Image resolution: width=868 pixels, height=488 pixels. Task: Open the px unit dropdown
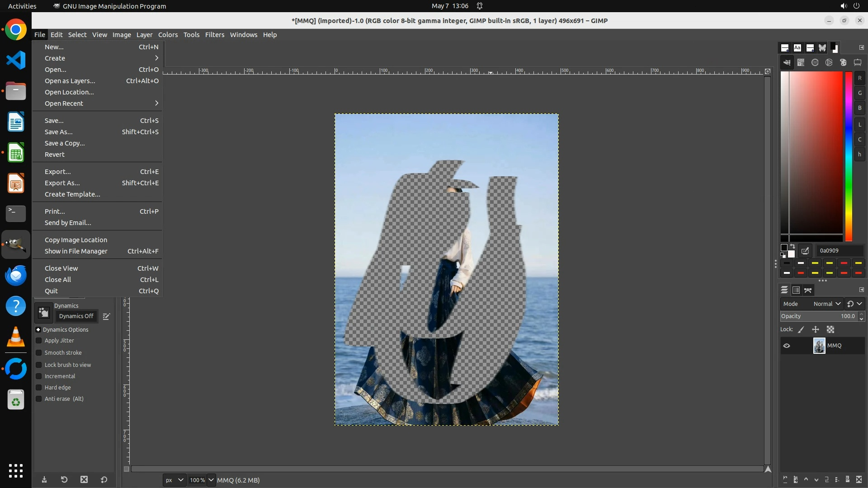click(174, 480)
